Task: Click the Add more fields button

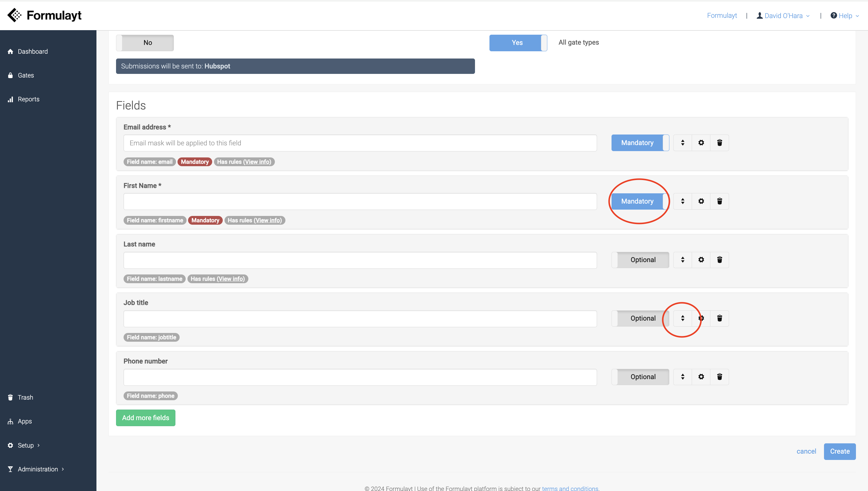Action: pos(146,418)
